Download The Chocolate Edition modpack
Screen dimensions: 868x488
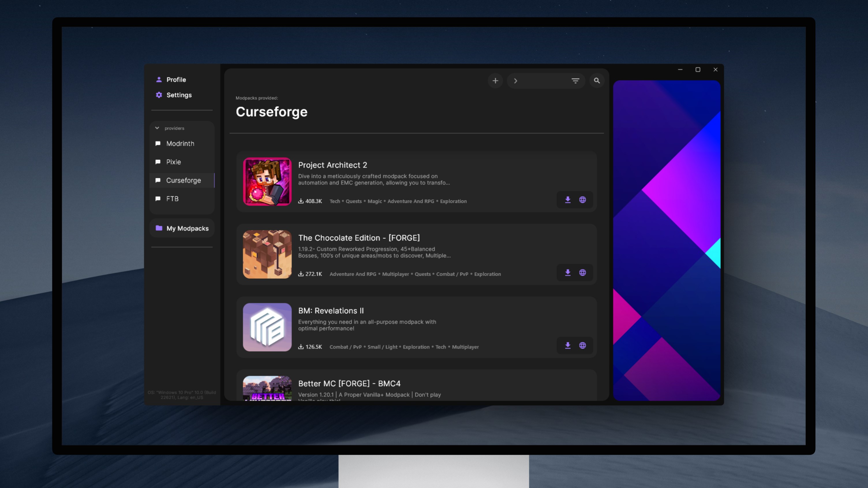[x=568, y=273]
